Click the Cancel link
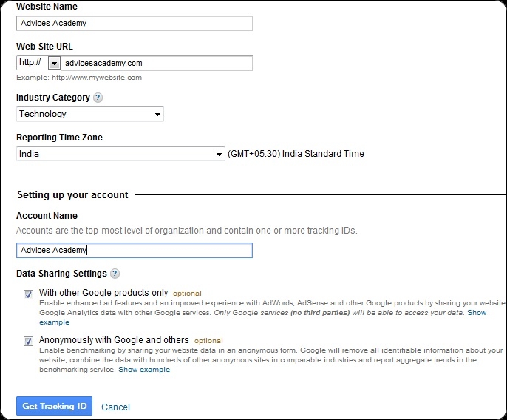The width and height of the screenshot is (507, 420). [115, 407]
